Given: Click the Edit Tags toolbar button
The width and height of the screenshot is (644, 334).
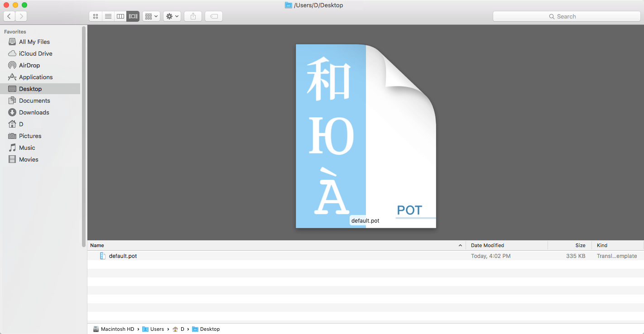Looking at the screenshot, I should coord(214,16).
